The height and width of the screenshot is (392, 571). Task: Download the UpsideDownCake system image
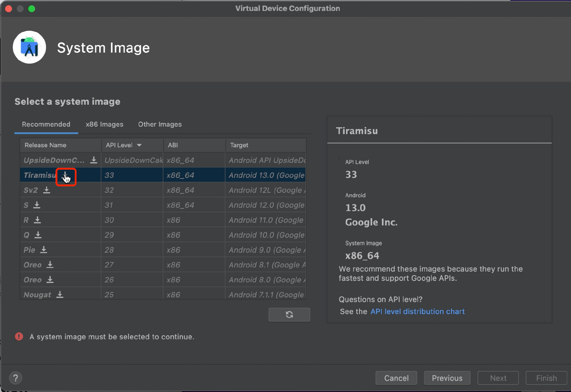(x=94, y=160)
